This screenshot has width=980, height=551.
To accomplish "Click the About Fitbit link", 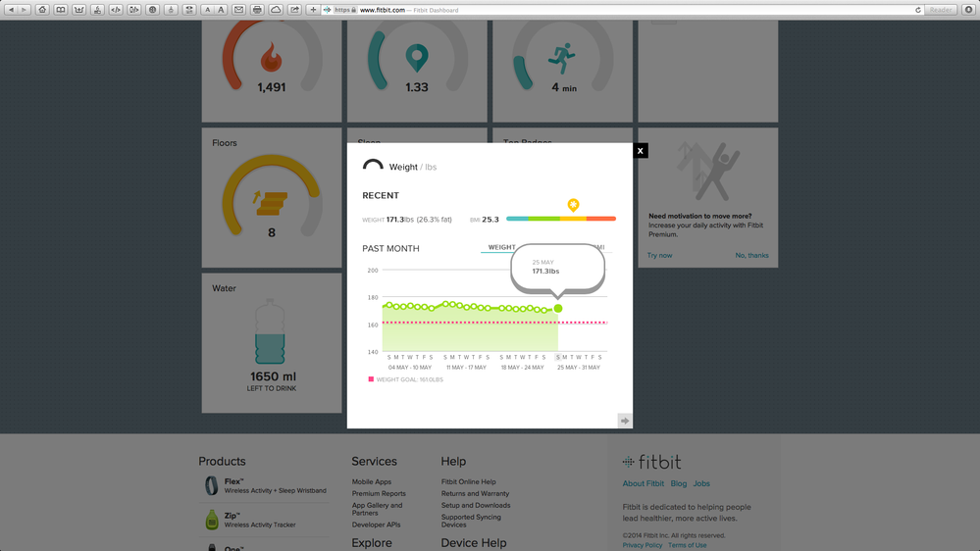I will (x=644, y=483).
